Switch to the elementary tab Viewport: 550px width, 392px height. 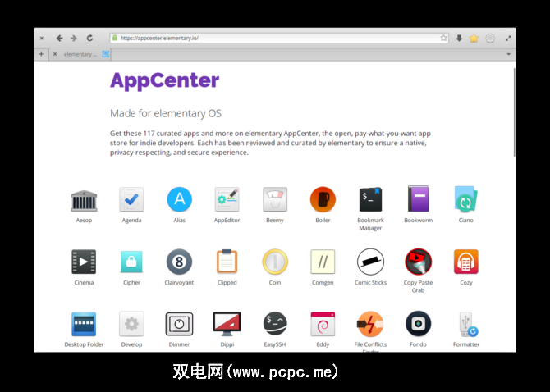(80, 54)
